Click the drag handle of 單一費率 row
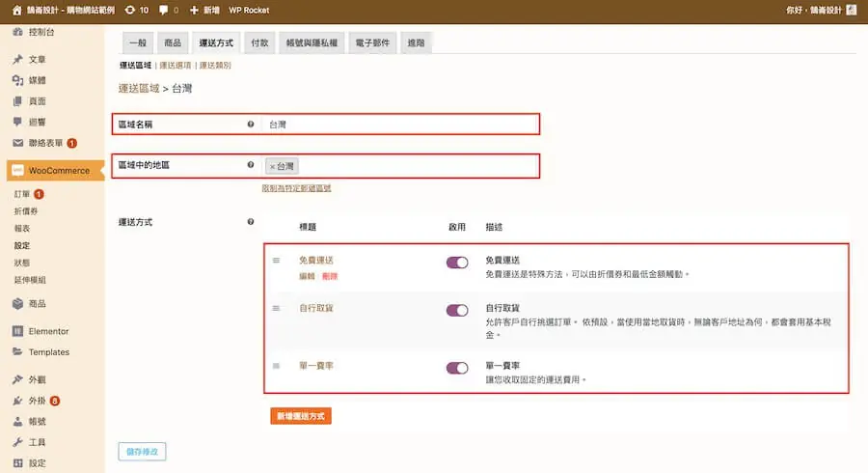The width and height of the screenshot is (868, 473). 276,366
